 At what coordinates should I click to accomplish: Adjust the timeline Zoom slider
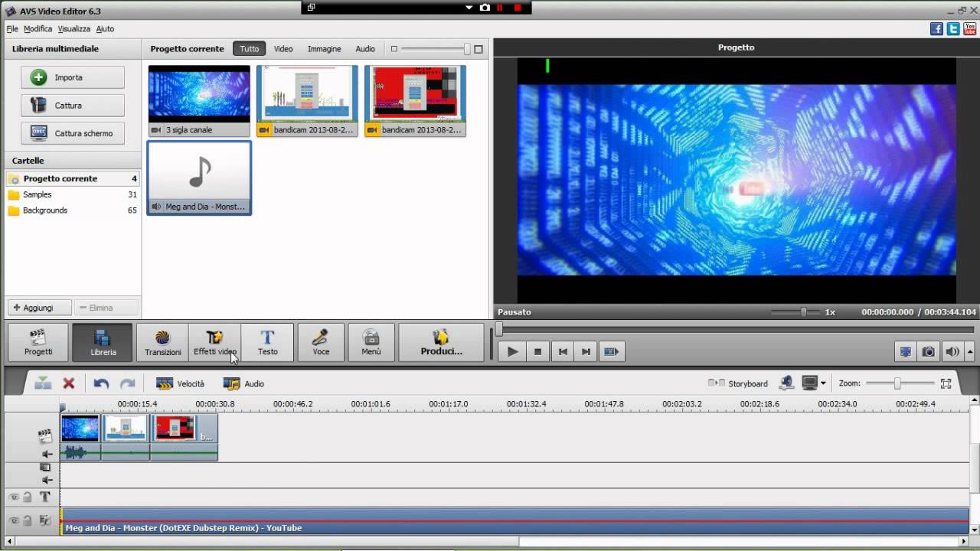point(897,383)
